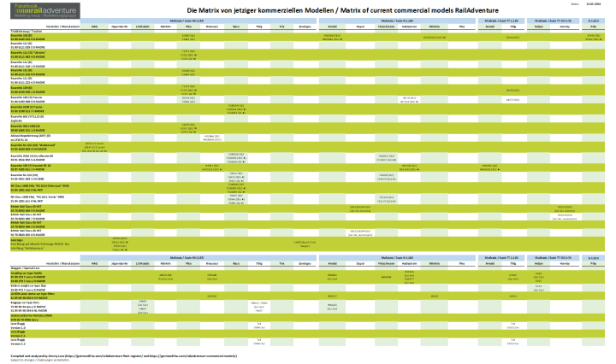616x364 pixels.
Task: Select the top table's Roco column header
Action: click(x=234, y=27)
